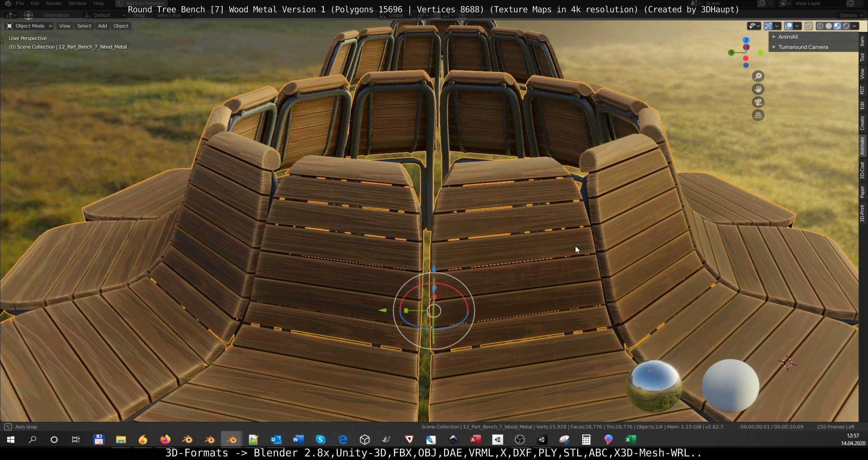
Task: Expand the AnimAll panel
Action: [x=788, y=37]
